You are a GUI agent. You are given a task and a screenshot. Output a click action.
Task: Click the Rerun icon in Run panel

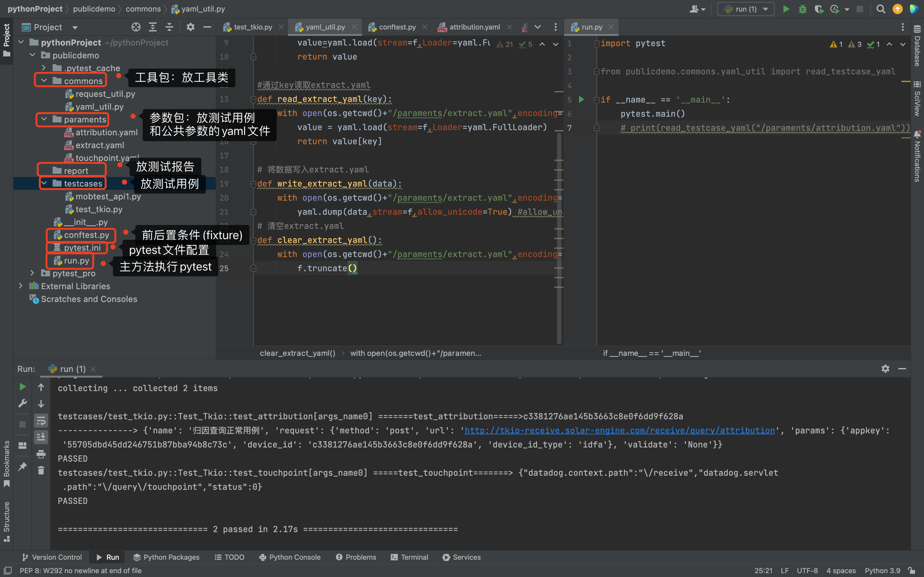(22, 387)
